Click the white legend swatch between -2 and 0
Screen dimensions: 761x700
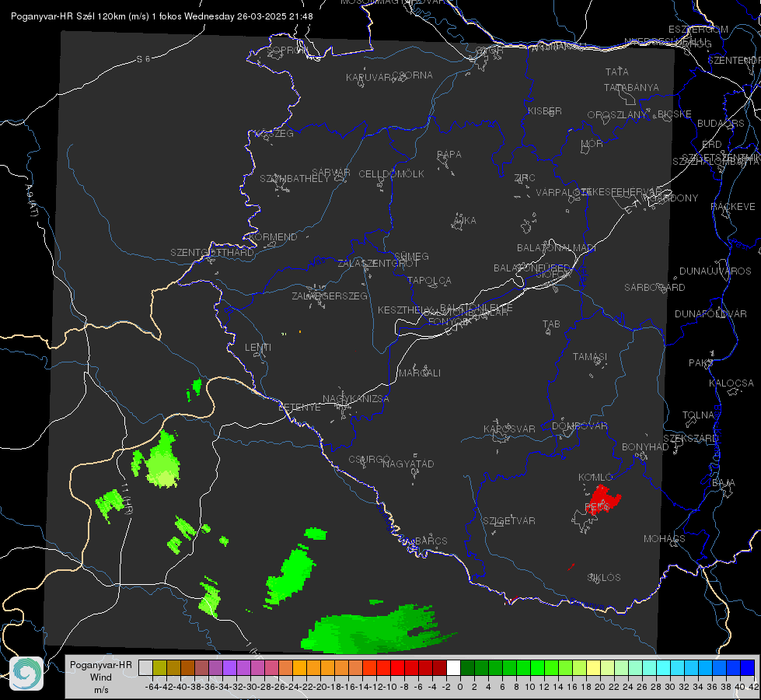pos(453,668)
